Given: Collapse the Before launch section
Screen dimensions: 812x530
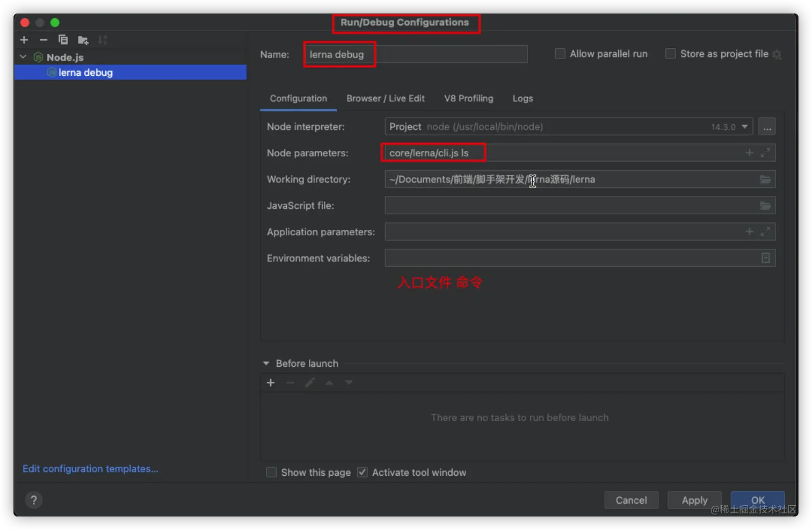Looking at the screenshot, I should pos(265,363).
